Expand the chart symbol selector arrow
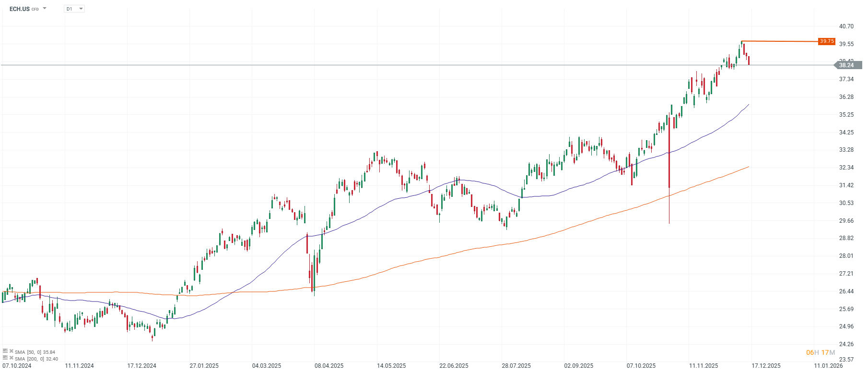The height and width of the screenshot is (374, 868). tap(44, 8)
